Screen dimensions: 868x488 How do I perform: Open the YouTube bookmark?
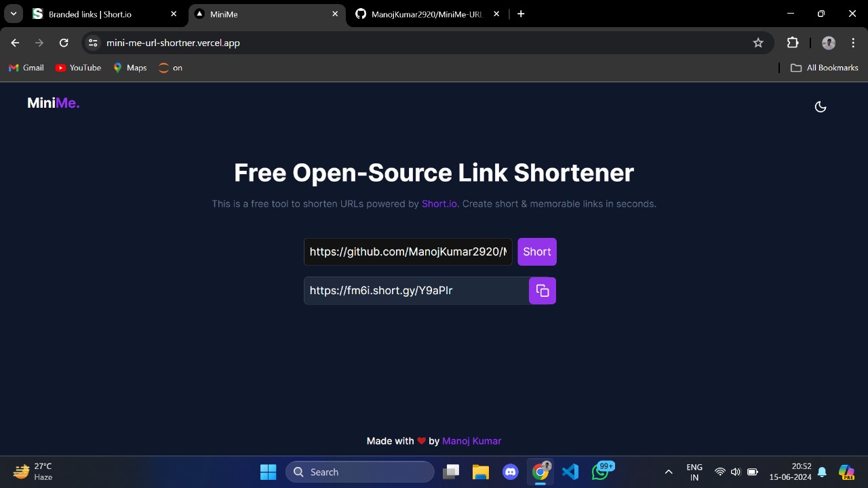pyautogui.click(x=79, y=68)
